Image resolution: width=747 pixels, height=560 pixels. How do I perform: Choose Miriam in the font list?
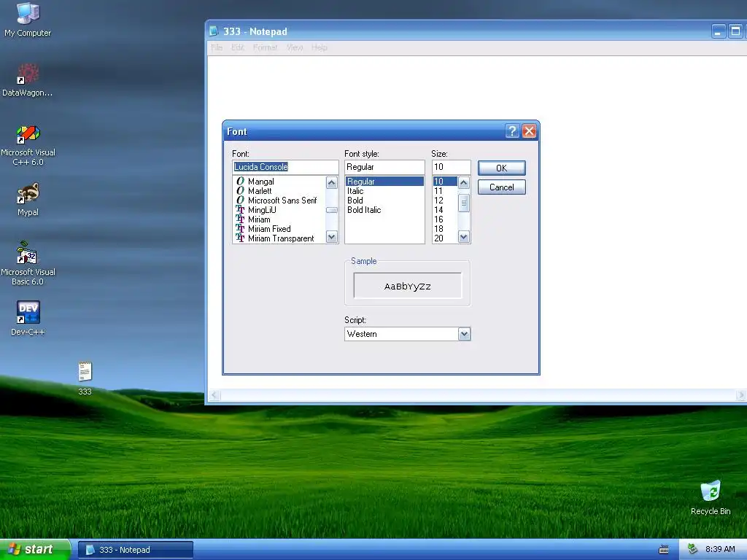tap(279, 219)
